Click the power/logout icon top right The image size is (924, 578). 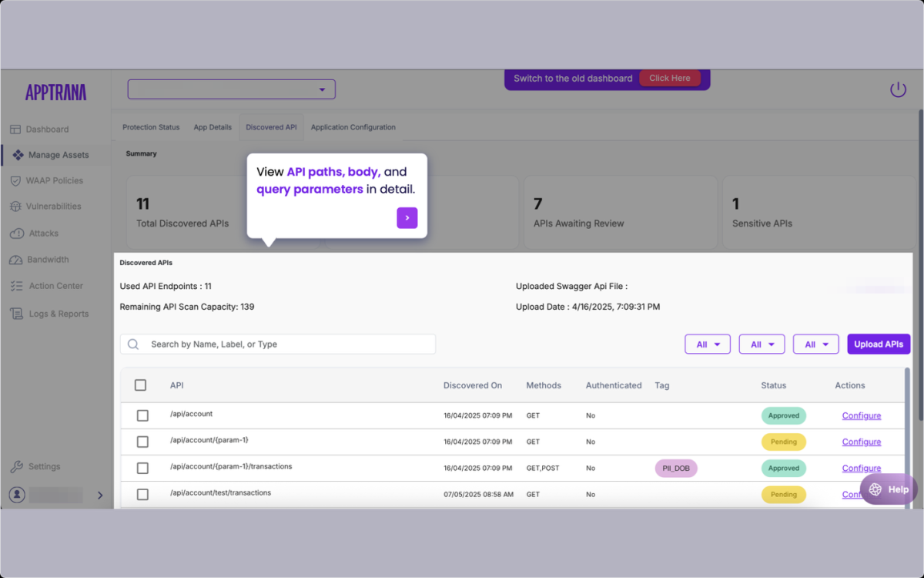tap(898, 89)
